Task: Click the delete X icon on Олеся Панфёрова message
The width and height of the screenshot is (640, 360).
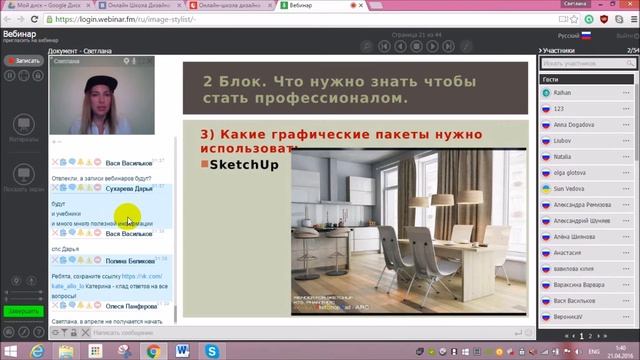Action: (55, 305)
